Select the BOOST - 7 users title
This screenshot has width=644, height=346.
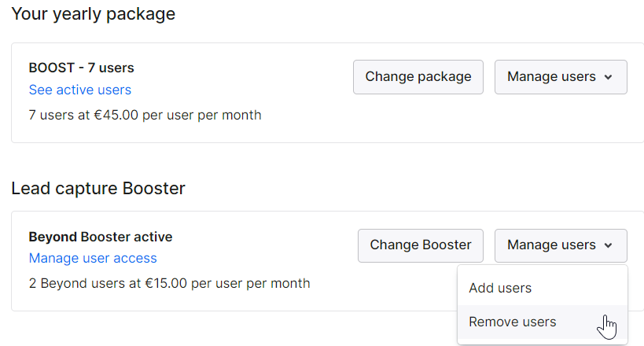(x=81, y=68)
